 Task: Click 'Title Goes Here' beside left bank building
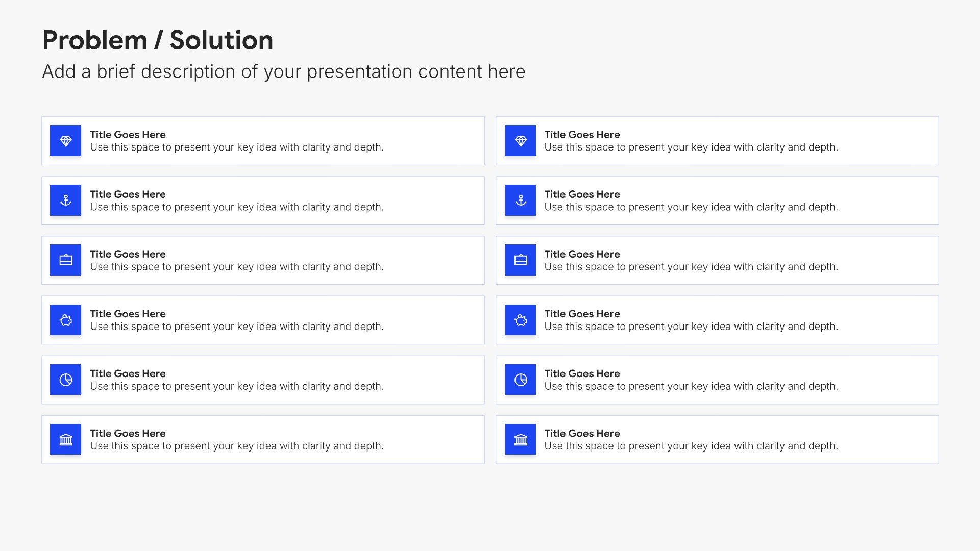[128, 433]
